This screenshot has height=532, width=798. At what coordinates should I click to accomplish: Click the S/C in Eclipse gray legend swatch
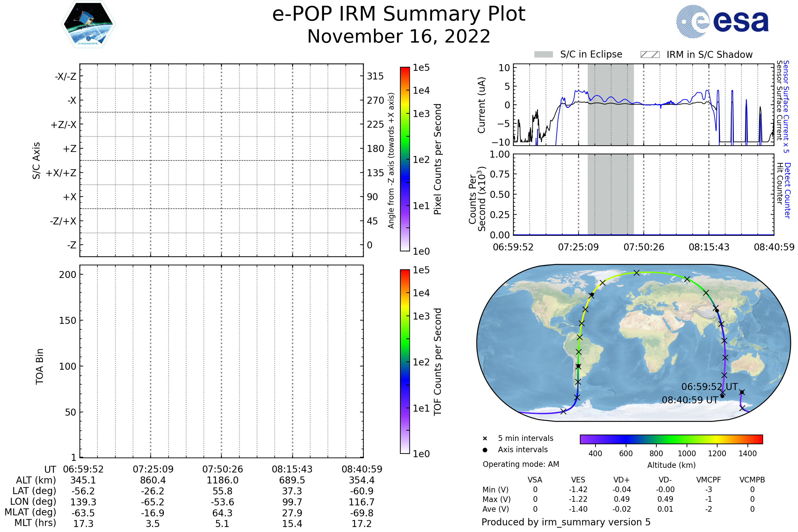543,55
